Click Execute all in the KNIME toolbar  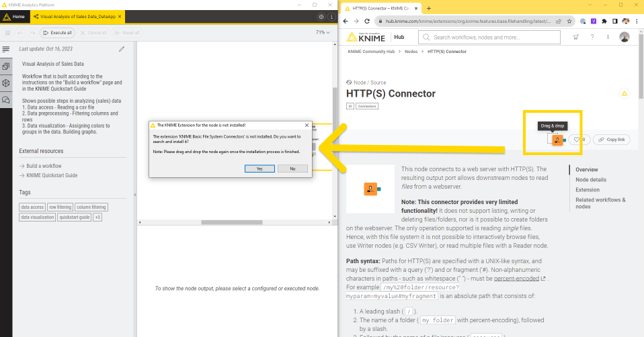coord(56,32)
